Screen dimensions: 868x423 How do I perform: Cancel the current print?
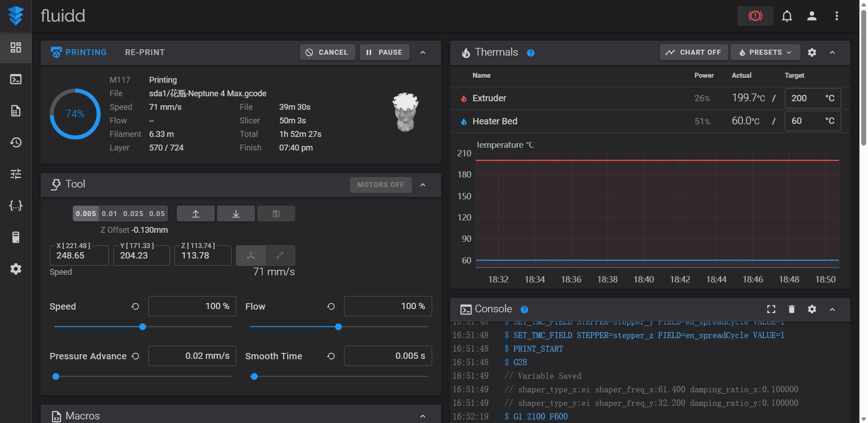click(327, 52)
